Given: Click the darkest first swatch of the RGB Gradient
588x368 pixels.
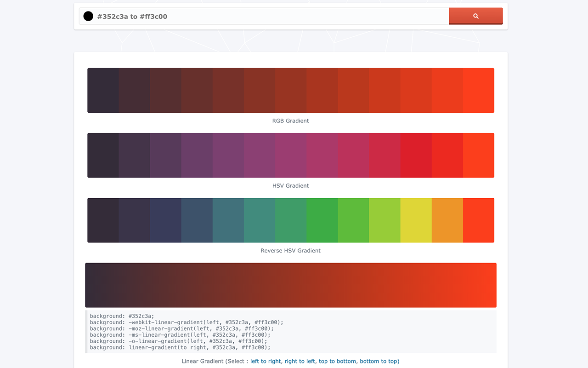Looking at the screenshot, I should (103, 90).
